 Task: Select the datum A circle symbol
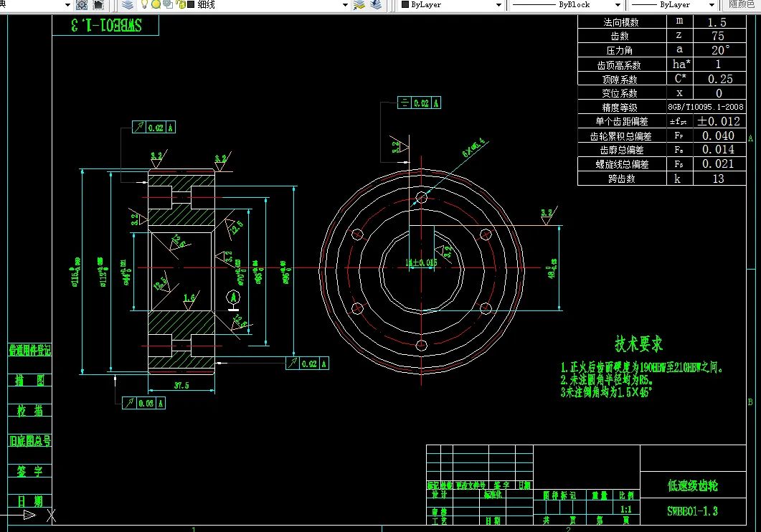(233, 297)
